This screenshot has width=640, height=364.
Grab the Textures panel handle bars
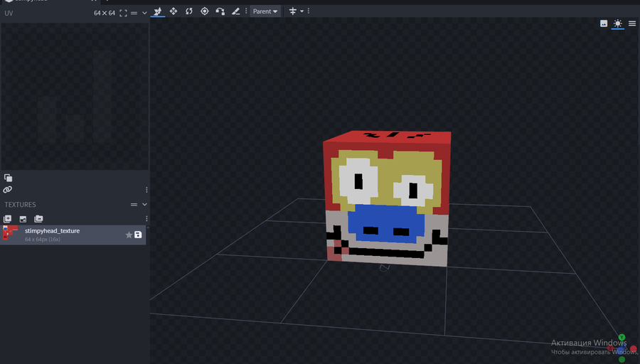(x=134, y=205)
